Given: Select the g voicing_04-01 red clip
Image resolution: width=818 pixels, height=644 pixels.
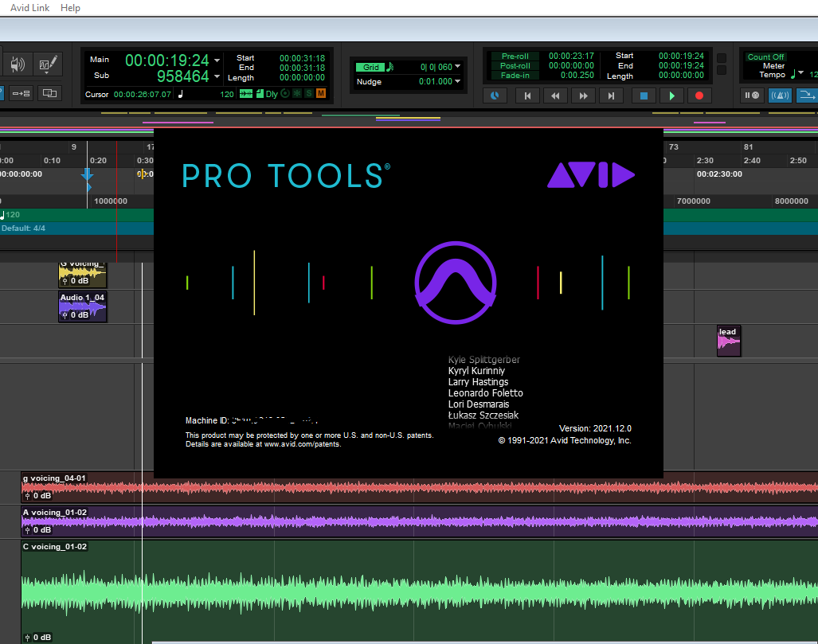Looking at the screenshot, I should [420, 487].
